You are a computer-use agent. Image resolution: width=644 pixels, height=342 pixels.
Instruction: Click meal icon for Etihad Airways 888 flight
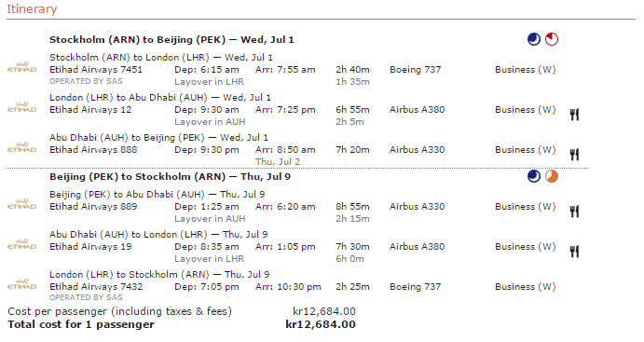click(x=574, y=155)
